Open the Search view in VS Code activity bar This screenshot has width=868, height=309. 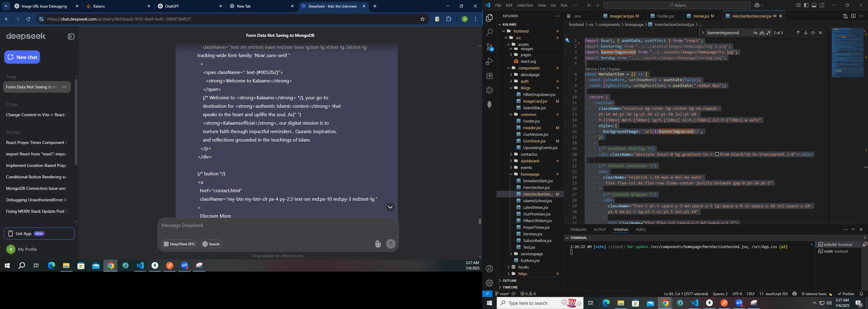pyautogui.click(x=489, y=32)
